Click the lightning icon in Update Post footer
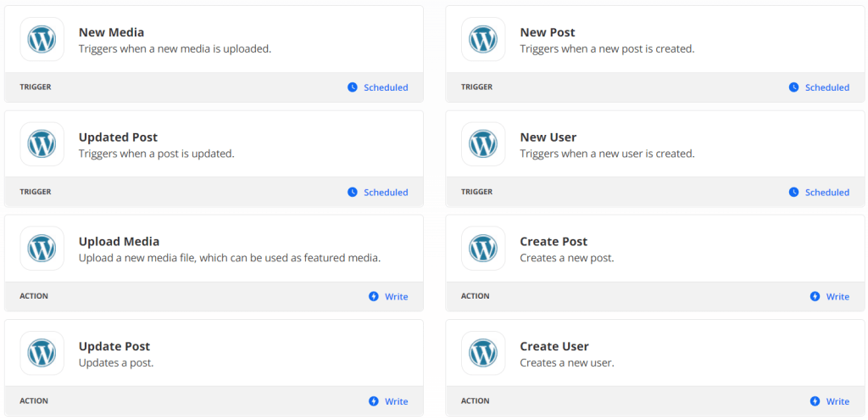The width and height of the screenshot is (868, 420). click(374, 401)
